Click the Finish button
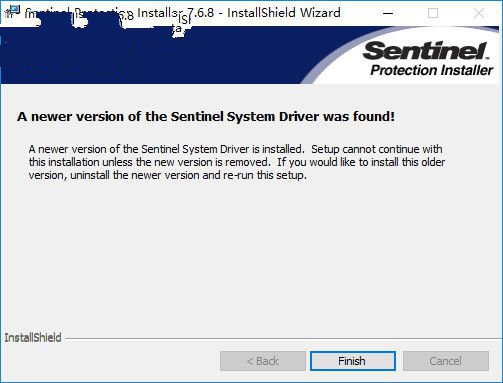The height and width of the screenshot is (383, 503). click(x=353, y=361)
